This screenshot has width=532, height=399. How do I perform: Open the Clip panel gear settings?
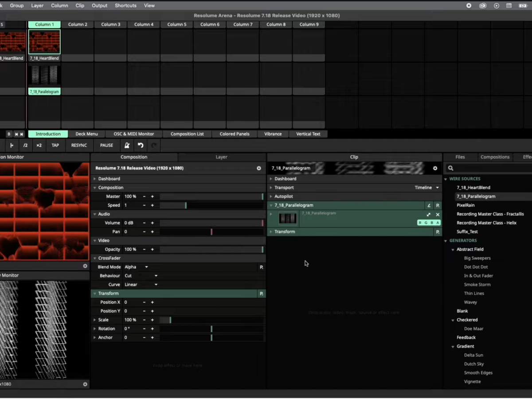click(x=435, y=168)
